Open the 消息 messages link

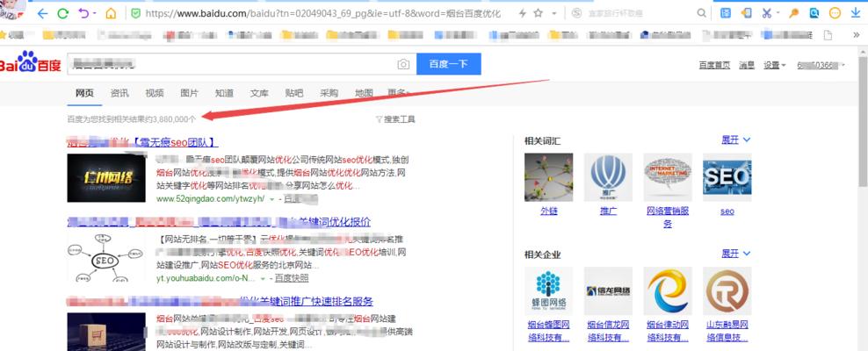(747, 65)
